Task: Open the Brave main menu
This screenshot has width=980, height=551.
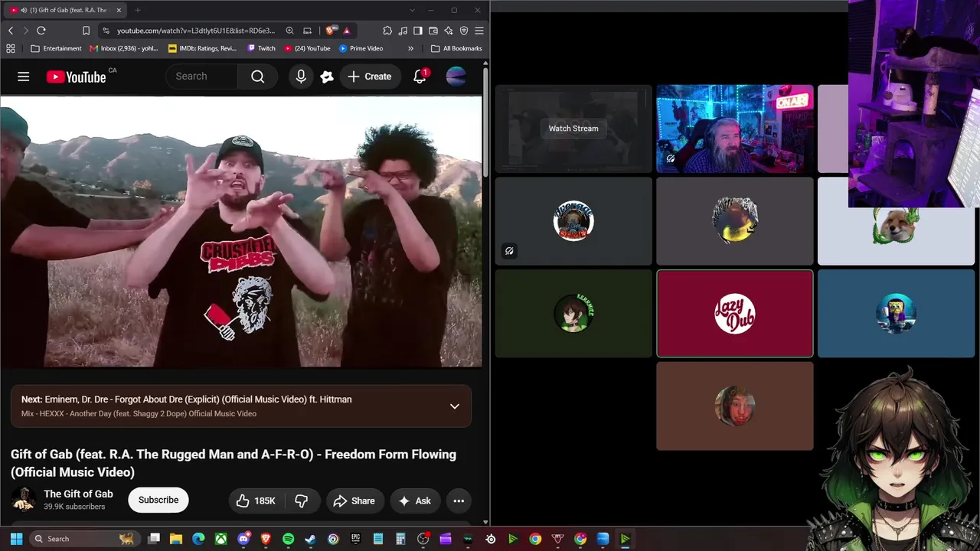Action: pyautogui.click(x=479, y=31)
